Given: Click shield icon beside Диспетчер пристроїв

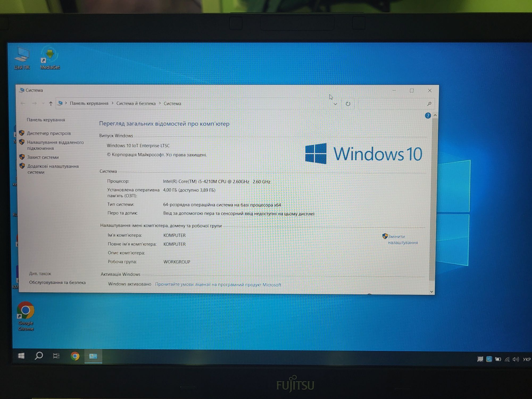Looking at the screenshot, I should click(22, 133).
